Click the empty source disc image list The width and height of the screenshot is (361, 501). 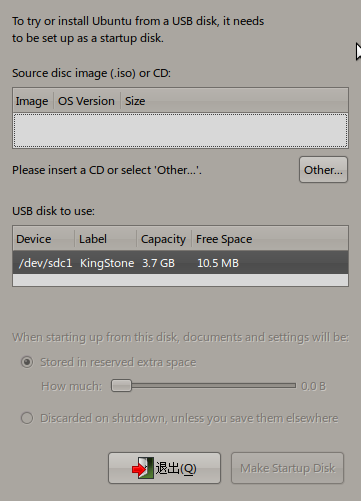[180, 130]
